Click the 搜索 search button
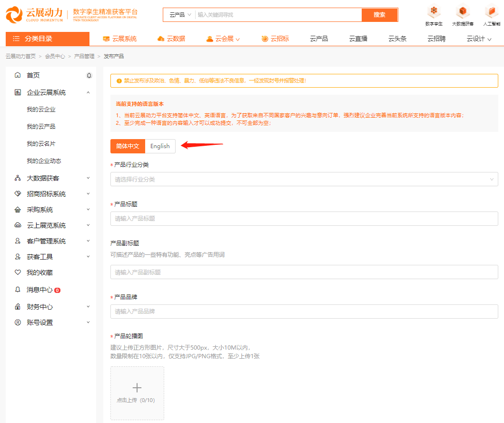Screen dimensions: 504x423 (379, 15)
